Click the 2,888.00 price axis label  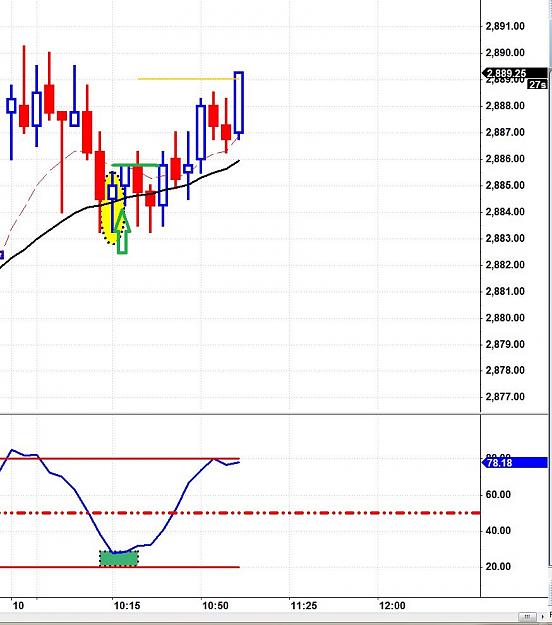point(505,106)
